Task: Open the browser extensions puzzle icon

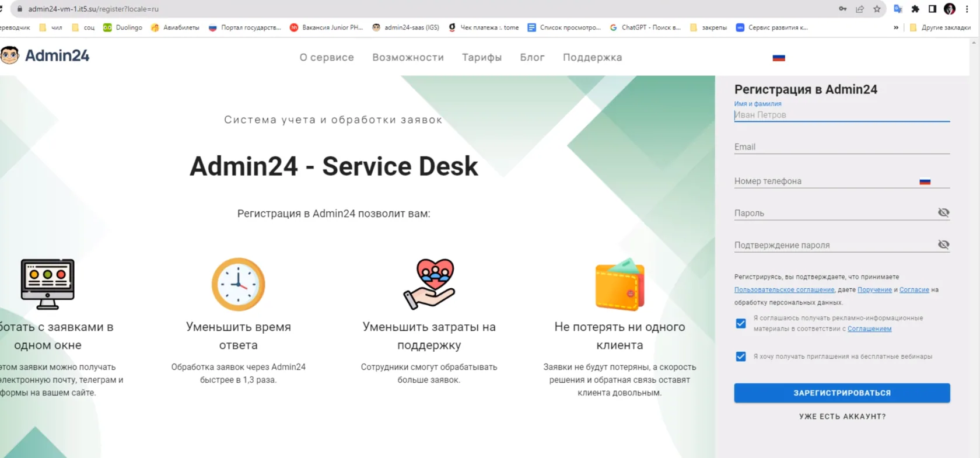Action: pyautogui.click(x=915, y=9)
